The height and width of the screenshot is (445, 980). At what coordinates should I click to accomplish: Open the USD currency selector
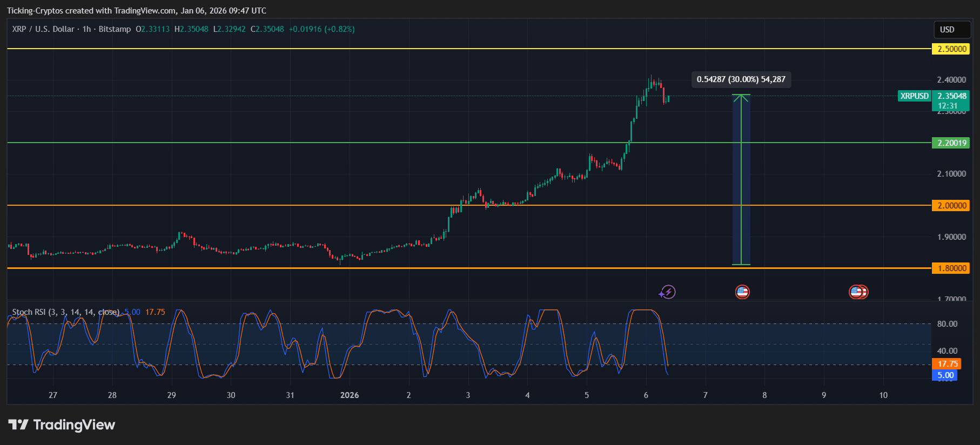coord(952,30)
